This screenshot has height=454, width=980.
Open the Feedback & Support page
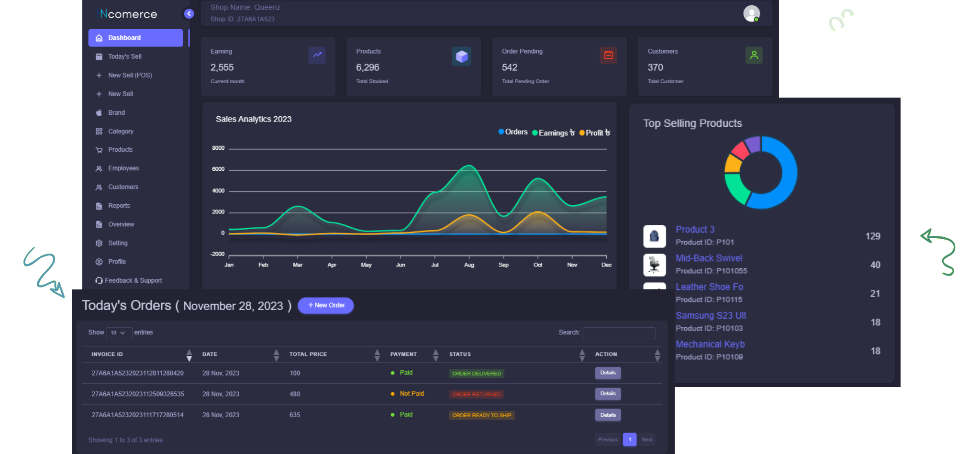tap(134, 280)
